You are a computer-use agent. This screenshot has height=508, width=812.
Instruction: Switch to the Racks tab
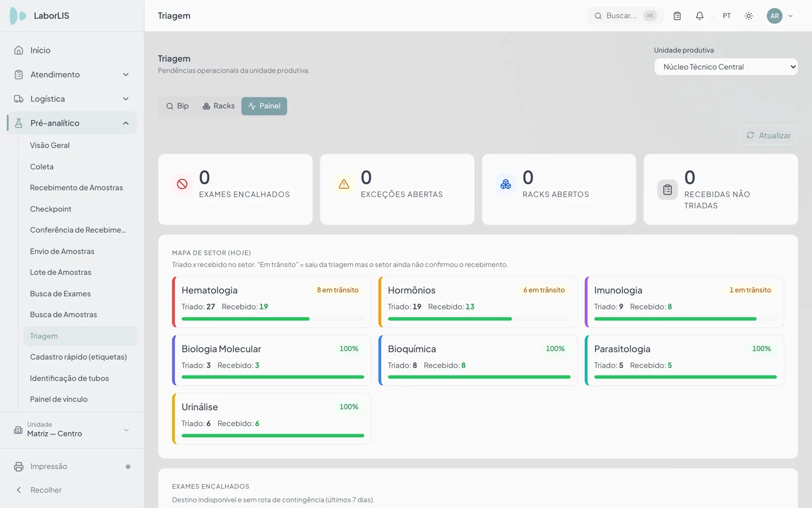point(219,106)
